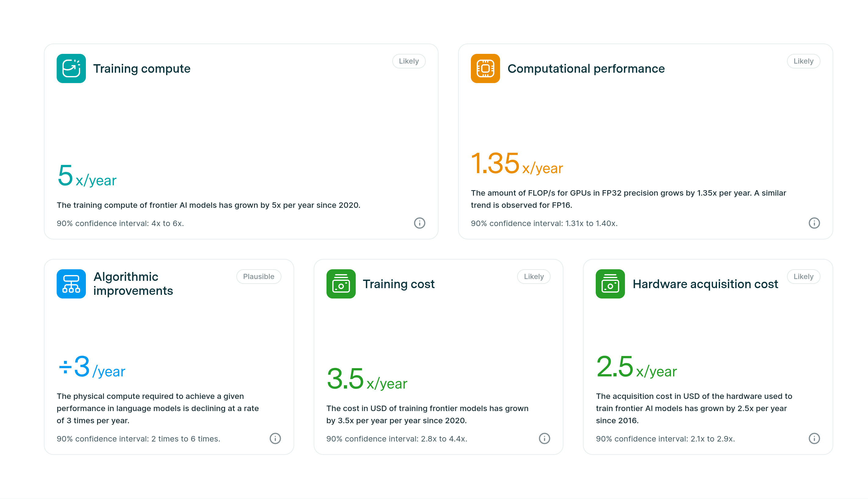Click the Likely badge on Training cost
The height and width of the screenshot is (499, 868).
(533, 277)
